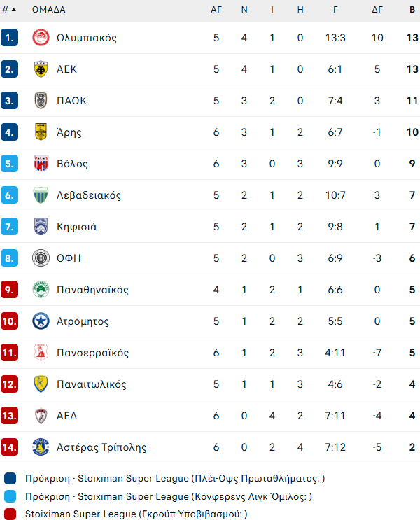Open the Κηφισιά team page
420x520 pixels.
click(x=76, y=227)
